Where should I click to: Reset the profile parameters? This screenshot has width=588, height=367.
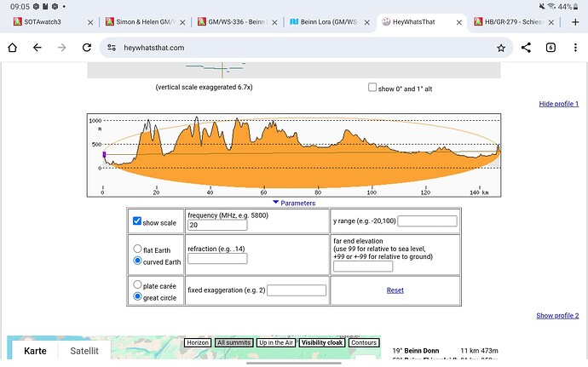[x=395, y=290]
